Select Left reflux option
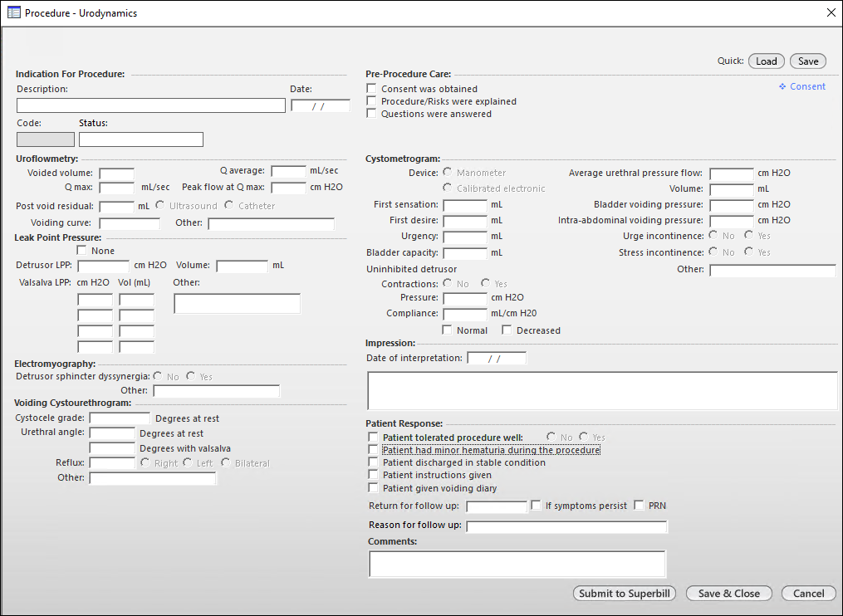Screen dimensions: 843x616 188,462
